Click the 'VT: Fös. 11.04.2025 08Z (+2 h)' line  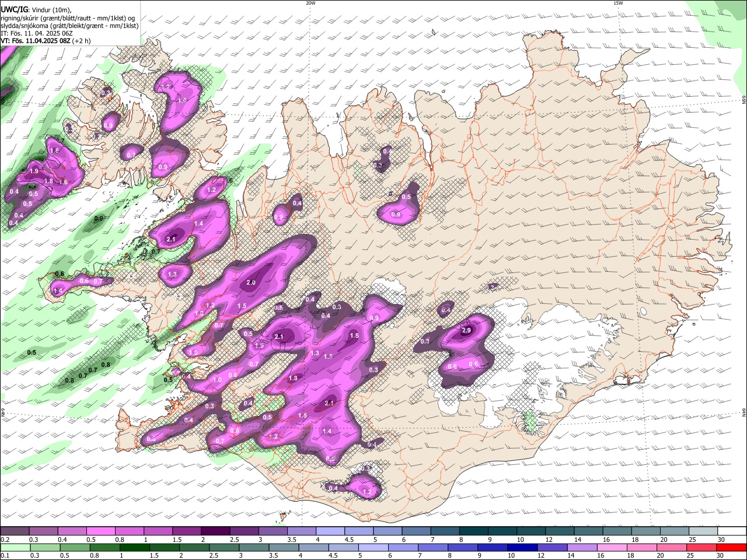pos(46,41)
